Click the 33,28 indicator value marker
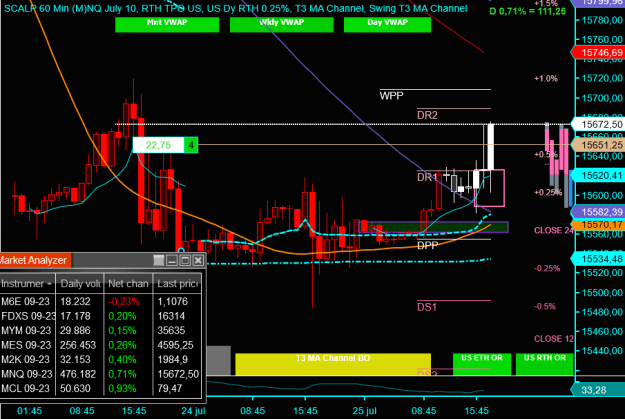Viewport: 625px width, 419px height. pyautogui.click(x=598, y=389)
